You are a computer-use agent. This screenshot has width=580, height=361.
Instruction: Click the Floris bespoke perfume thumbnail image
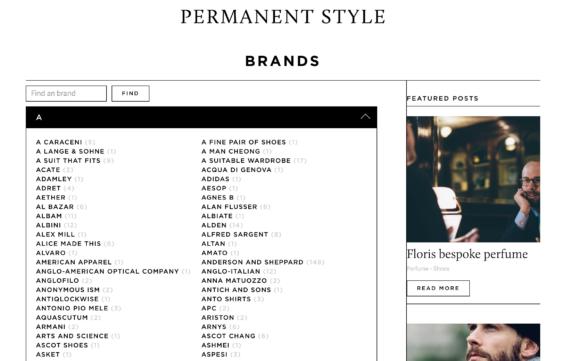(x=473, y=179)
